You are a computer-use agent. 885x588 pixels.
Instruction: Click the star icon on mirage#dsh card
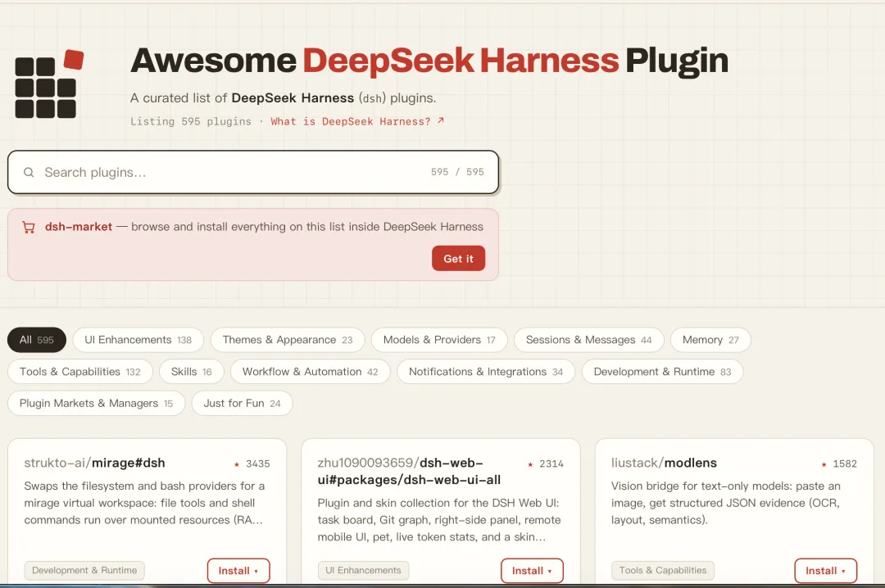pyautogui.click(x=237, y=464)
